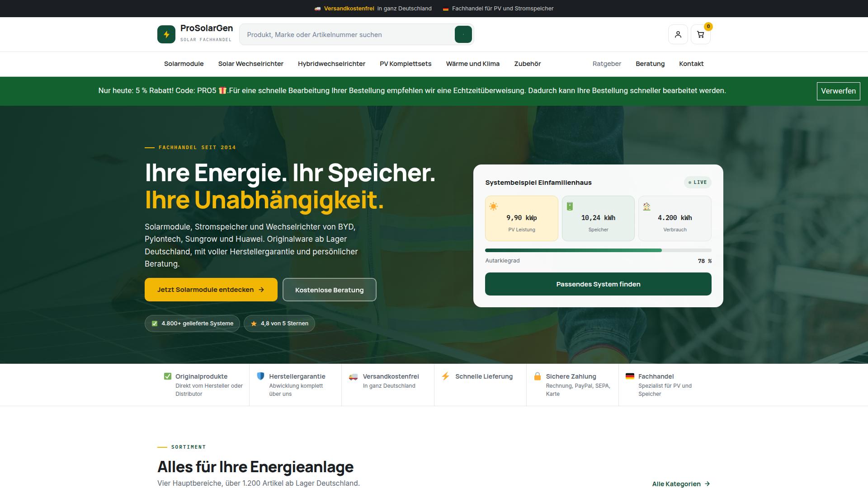
Task: Click the Sichere Zahlung feature title
Action: (571, 376)
